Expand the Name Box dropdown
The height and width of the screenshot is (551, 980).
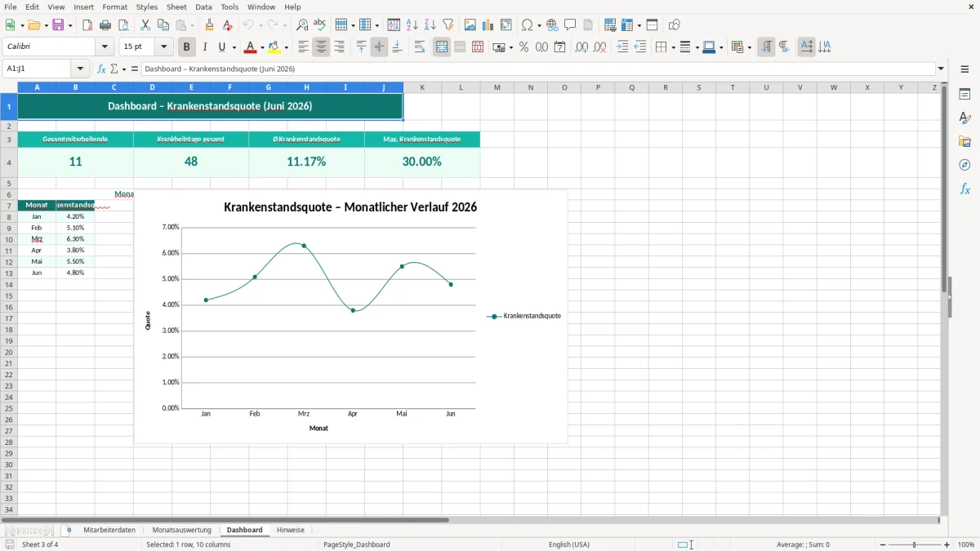[80, 69]
